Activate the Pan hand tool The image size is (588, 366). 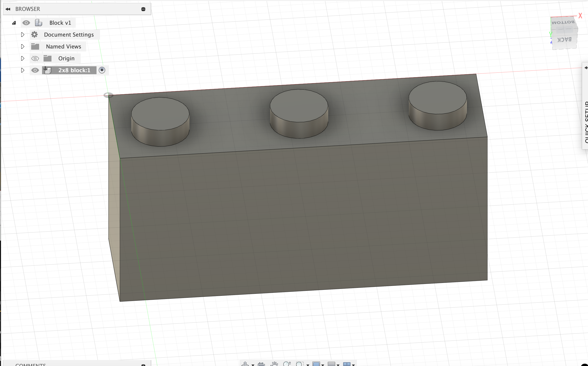274,364
